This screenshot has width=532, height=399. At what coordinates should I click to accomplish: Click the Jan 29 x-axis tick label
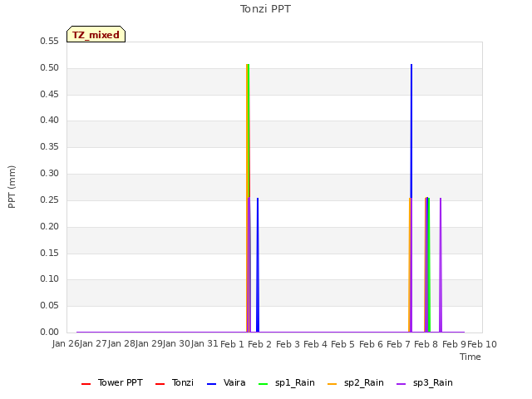149,343
